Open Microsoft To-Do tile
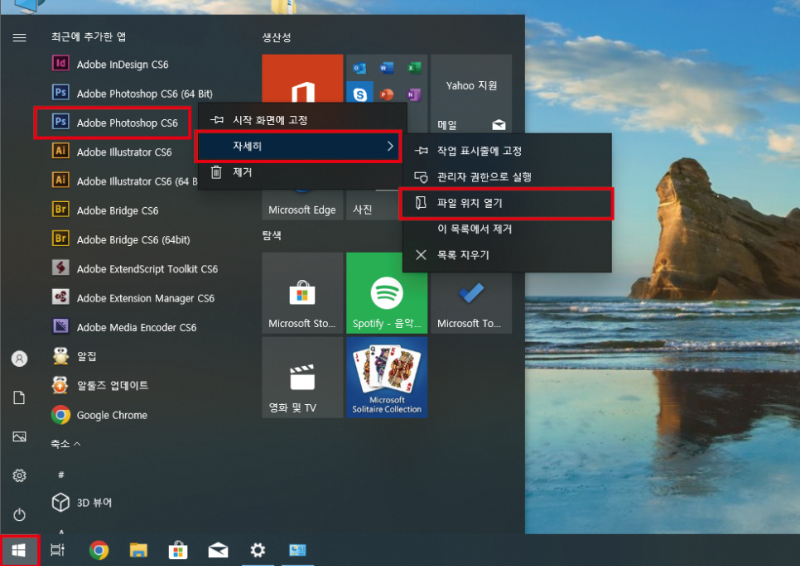The width and height of the screenshot is (800, 566). [471, 303]
